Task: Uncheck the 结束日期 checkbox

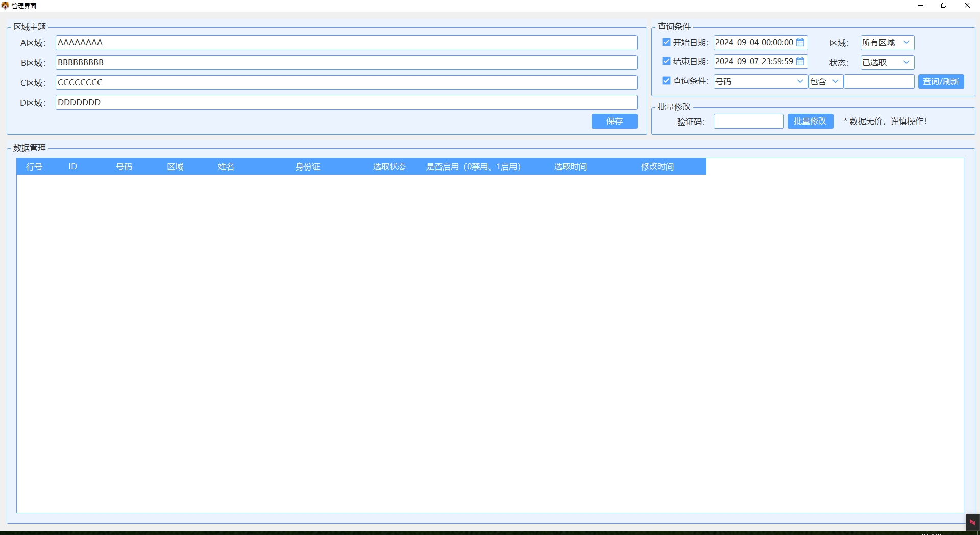Action: click(x=666, y=61)
